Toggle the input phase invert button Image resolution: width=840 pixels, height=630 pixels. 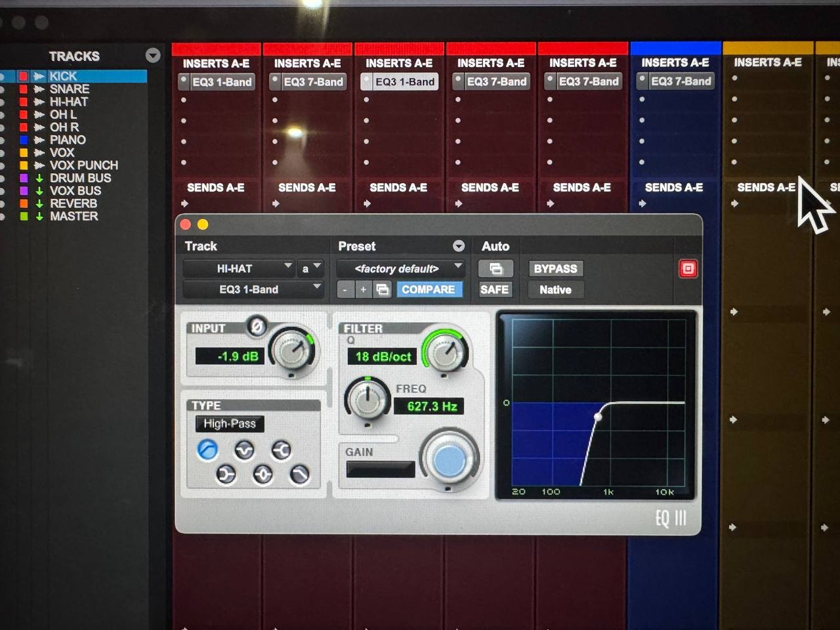coord(257,326)
